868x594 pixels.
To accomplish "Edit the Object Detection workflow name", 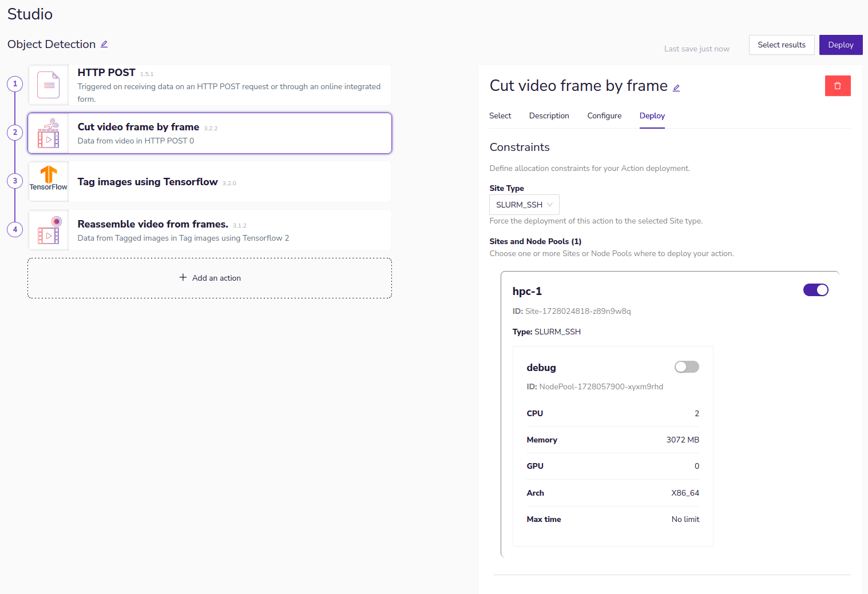I will coord(104,45).
